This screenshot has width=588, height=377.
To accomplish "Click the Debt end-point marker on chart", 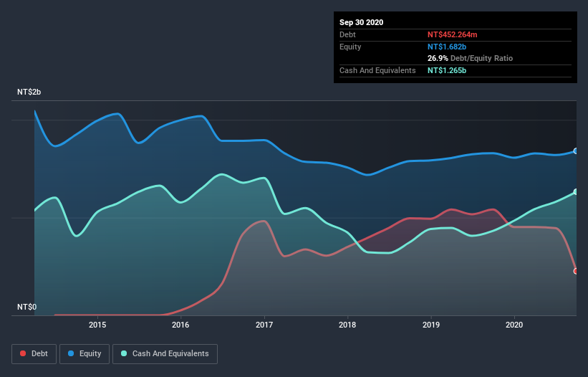I will [x=576, y=271].
